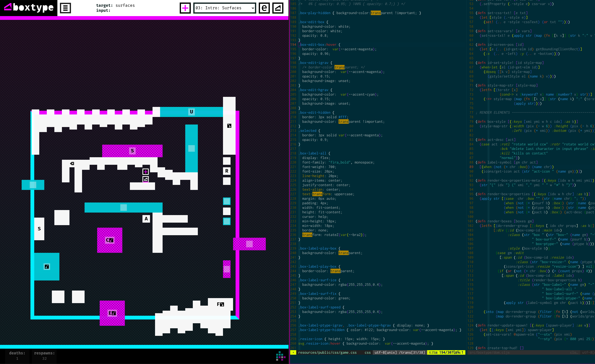Click the rotate-clockwise icon in tall white column
Screen dimensions: 595x364
[x=229, y=126]
